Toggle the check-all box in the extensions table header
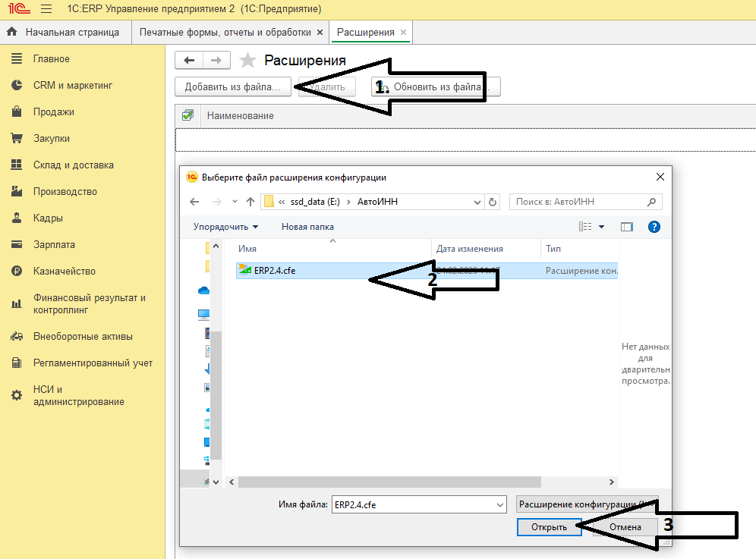The image size is (756, 559). tap(187, 115)
